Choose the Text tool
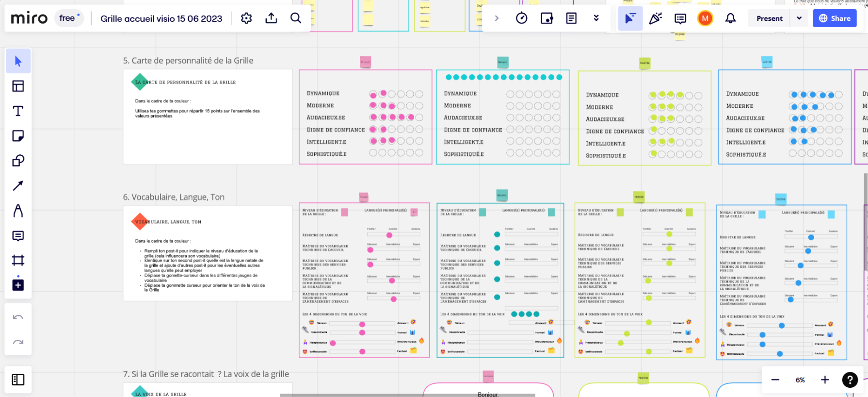Image resolution: width=868 pixels, height=397 pixels. (18, 111)
